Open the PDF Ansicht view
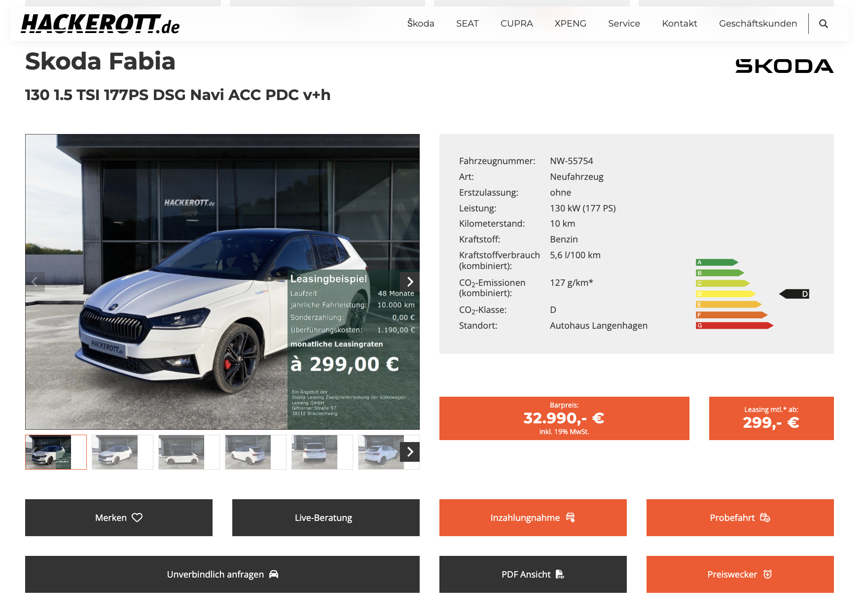865x616 pixels. point(533,574)
